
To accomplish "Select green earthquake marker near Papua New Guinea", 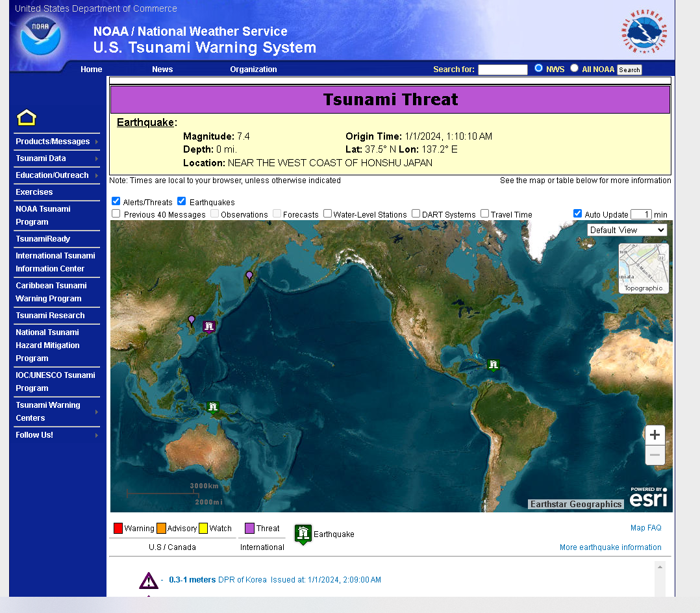I will [213, 407].
